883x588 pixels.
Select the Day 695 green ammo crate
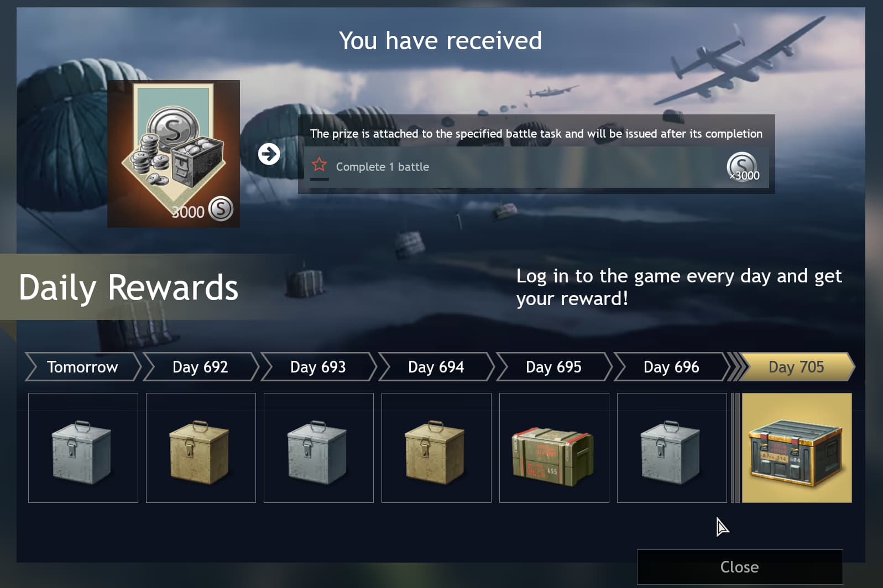tap(554, 448)
